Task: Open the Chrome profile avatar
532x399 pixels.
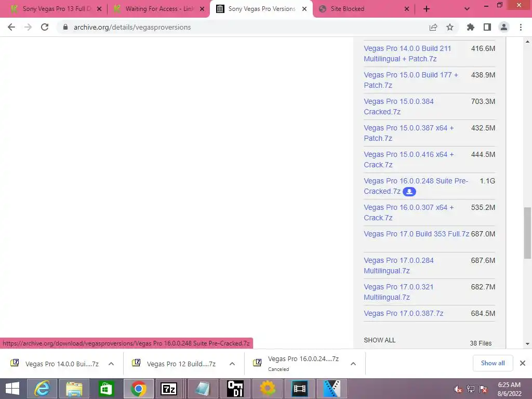Action: 504,27
